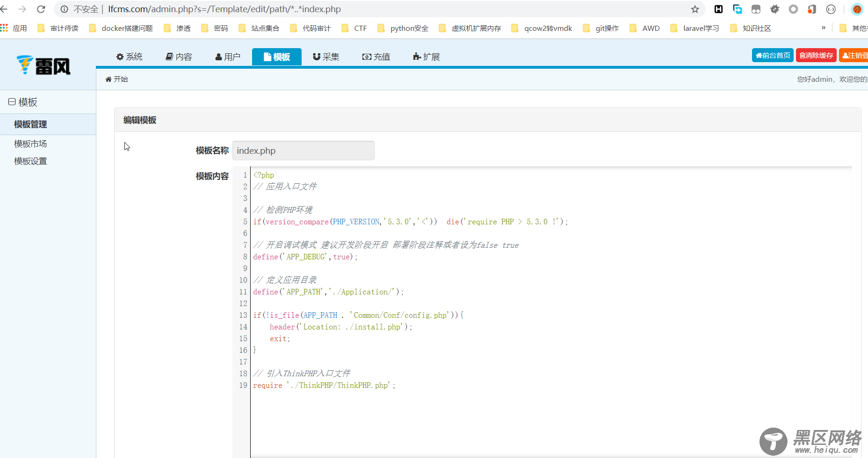Image resolution: width=868 pixels, height=458 pixels.
Task: Click the 雷风 logo
Action: (43, 65)
